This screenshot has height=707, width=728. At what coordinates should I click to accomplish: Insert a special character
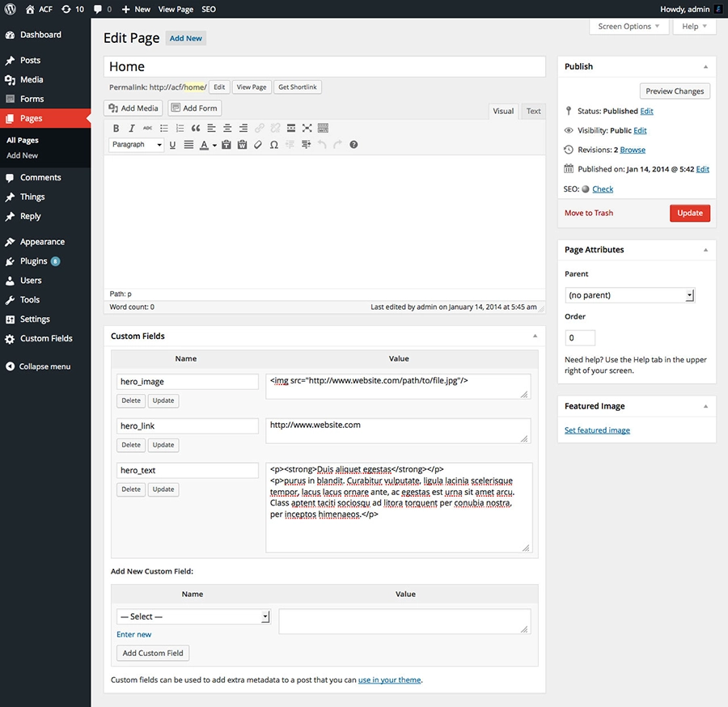[x=273, y=145]
